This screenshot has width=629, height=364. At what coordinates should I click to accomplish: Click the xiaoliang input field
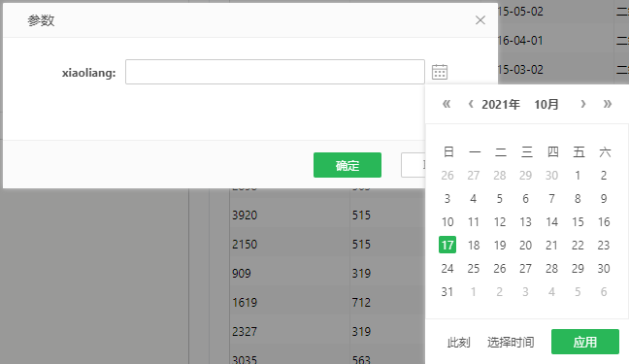275,72
